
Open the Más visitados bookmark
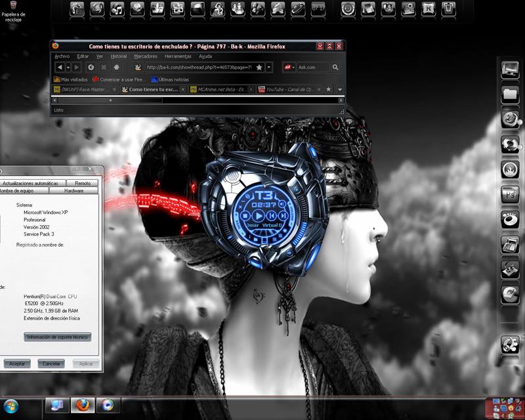click(x=71, y=79)
